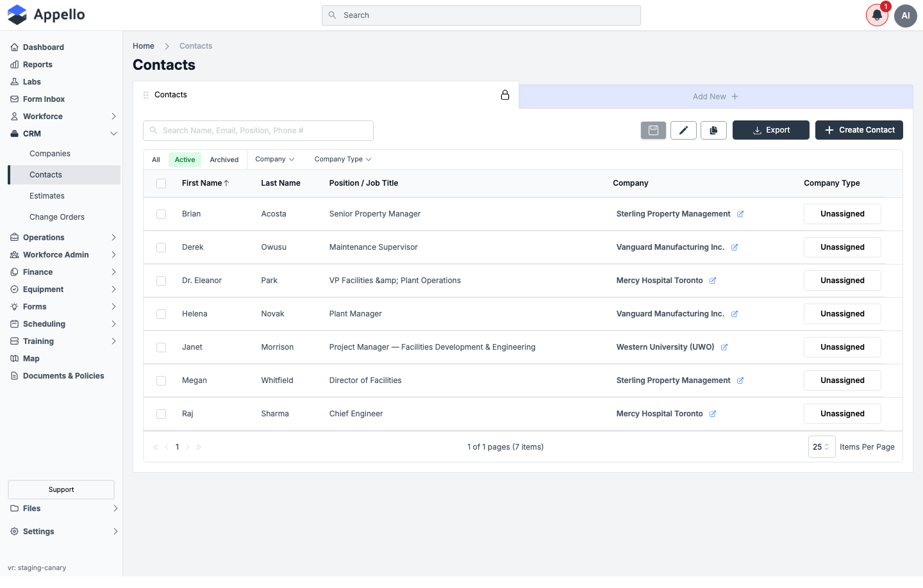Open Mercy Hospital link icon in Dr. Eleanor's row
923x588 pixels.
[713, 281]
